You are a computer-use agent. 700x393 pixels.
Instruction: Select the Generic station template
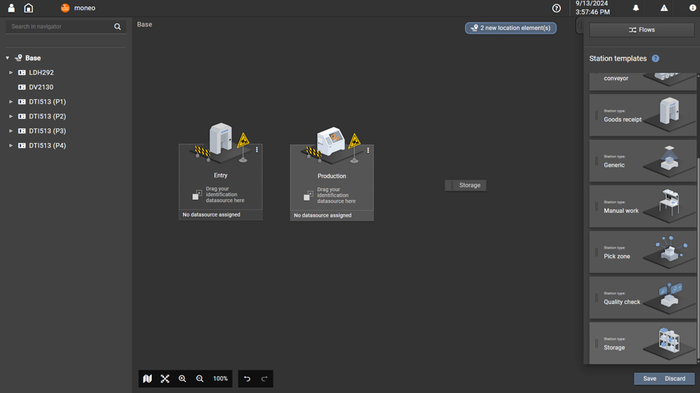coord(642,161)
